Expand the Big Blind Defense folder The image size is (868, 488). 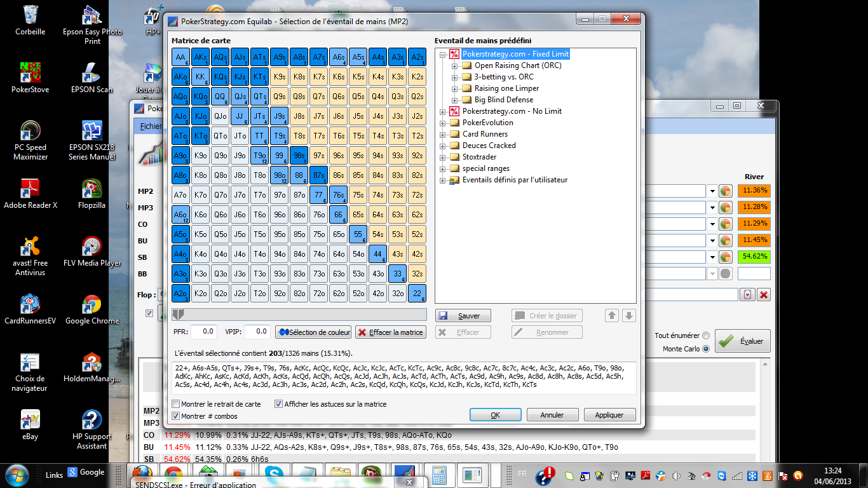coord(455,100)
